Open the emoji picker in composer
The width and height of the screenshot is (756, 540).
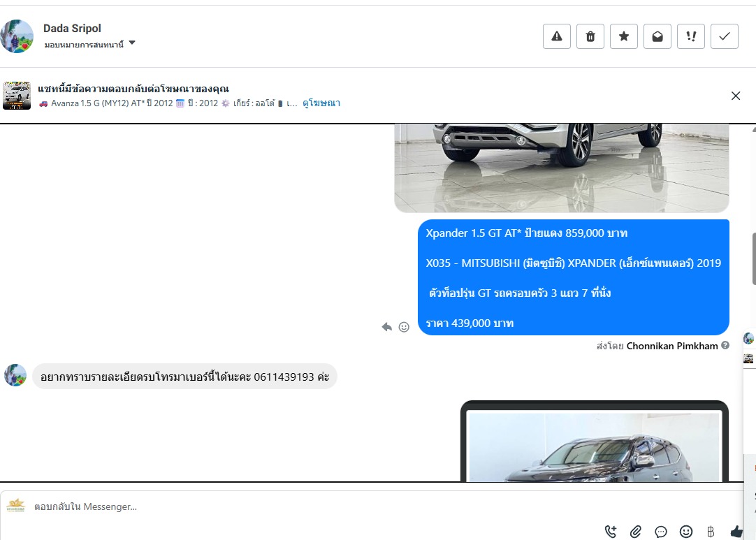(686, 532)
